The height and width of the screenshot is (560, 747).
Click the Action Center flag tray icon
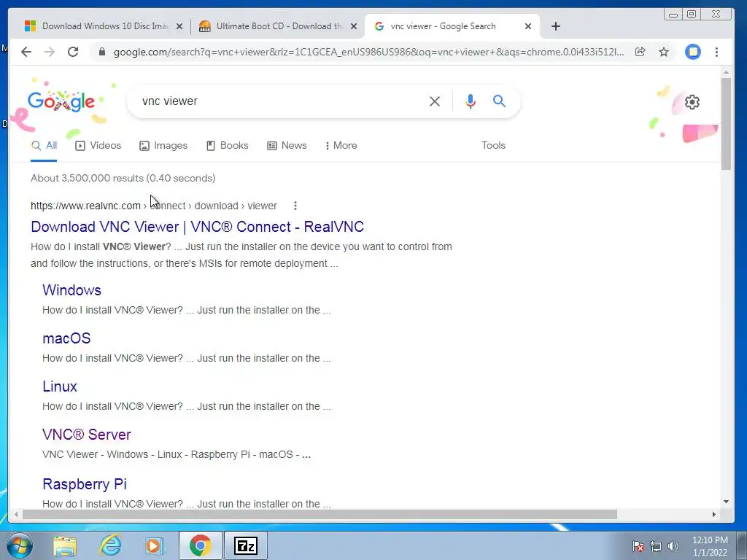638,546
